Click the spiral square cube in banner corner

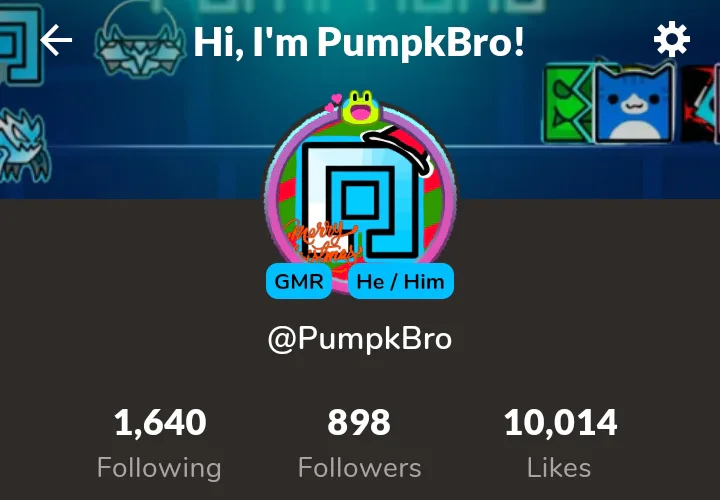21,44
